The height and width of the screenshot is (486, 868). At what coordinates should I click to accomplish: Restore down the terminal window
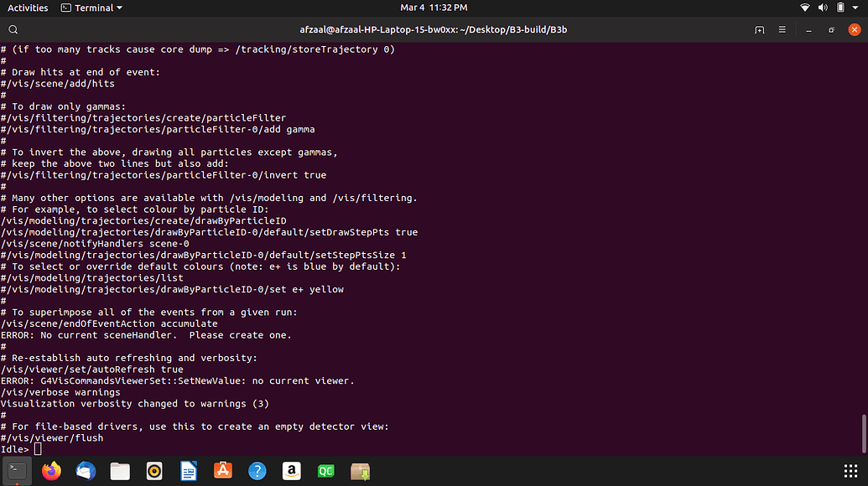(x=831, y=30)
